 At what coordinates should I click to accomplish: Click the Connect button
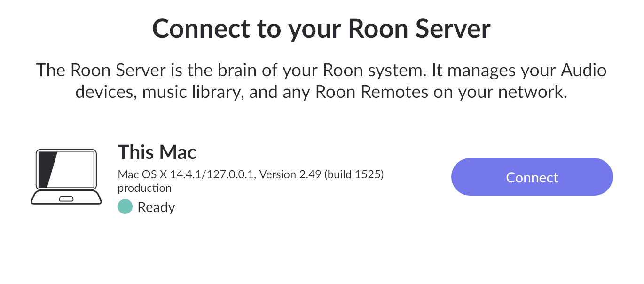(x=532, y=177)
